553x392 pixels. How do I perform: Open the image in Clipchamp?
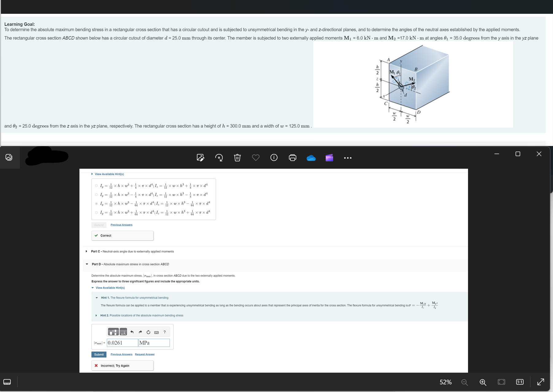click(329, 158)
